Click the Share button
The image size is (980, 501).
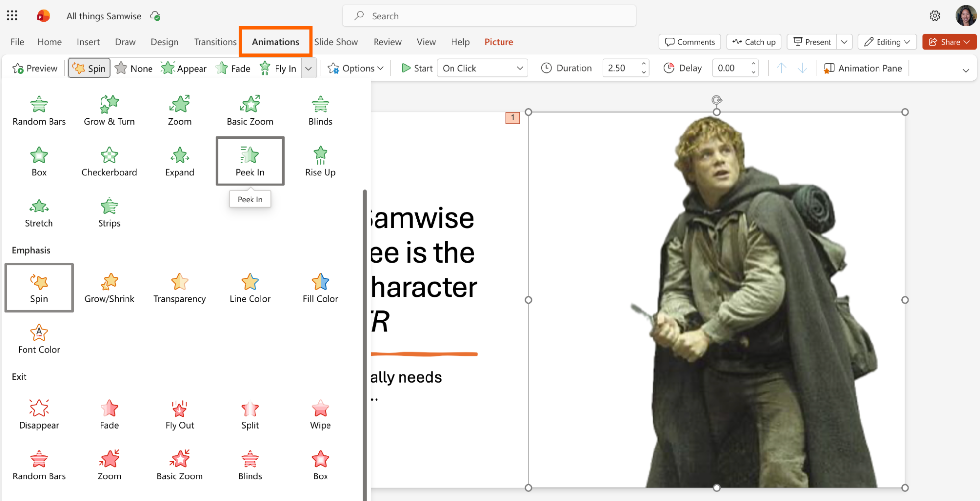coord(949,42)
